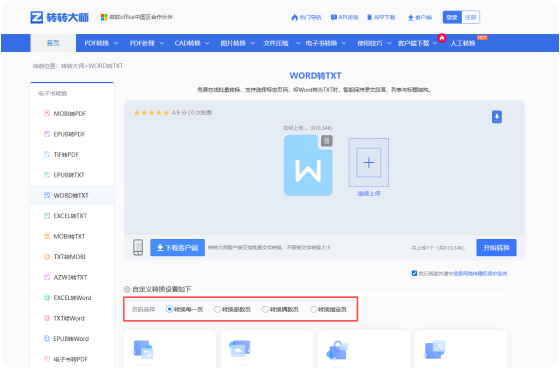This screenshot has height=369, width=560.
Task: Expand the 使用技巧 dropdown arrow
Action: (x=389, y=43)
